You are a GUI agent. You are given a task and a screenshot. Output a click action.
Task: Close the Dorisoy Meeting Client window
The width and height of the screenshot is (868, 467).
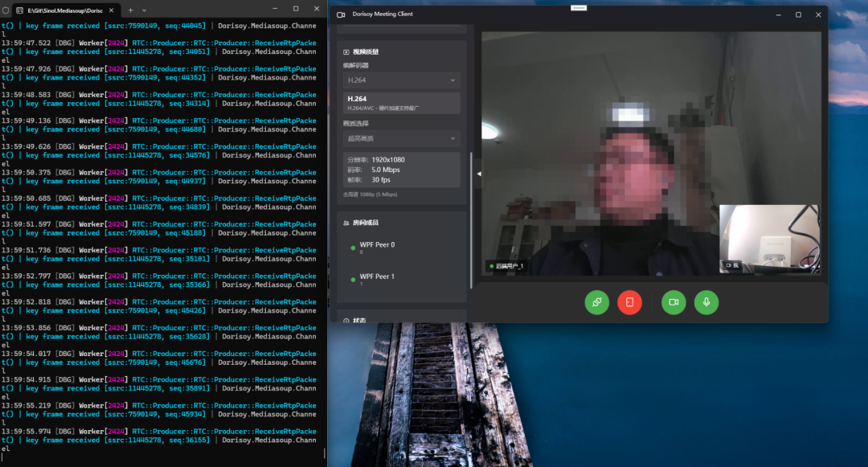coord(818,15)
